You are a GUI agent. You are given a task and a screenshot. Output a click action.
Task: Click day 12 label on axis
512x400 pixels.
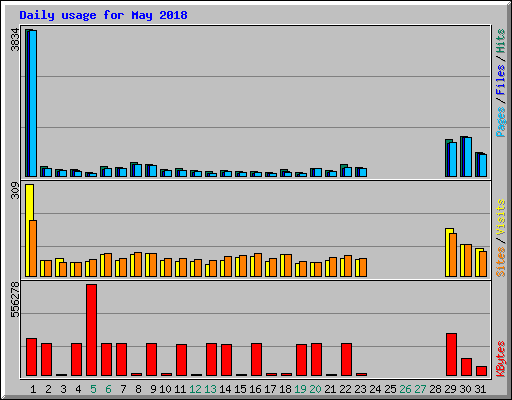[195, 389]
